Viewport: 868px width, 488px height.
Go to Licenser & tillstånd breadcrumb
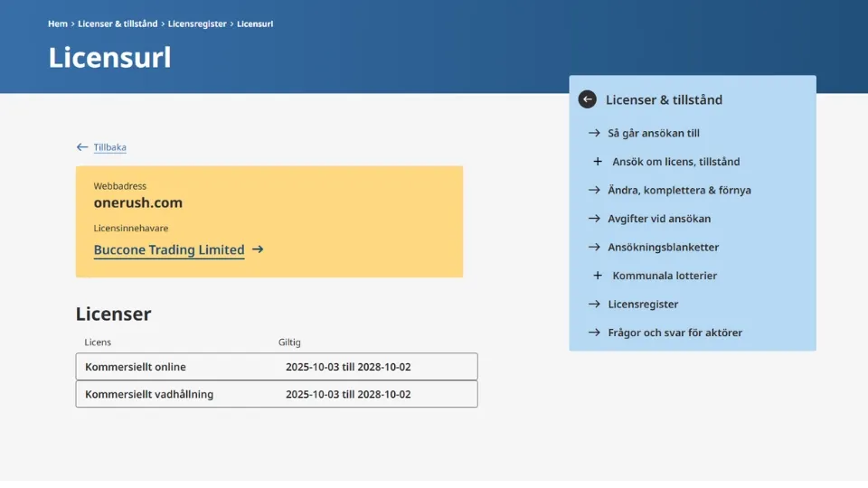tap(118, 23)
